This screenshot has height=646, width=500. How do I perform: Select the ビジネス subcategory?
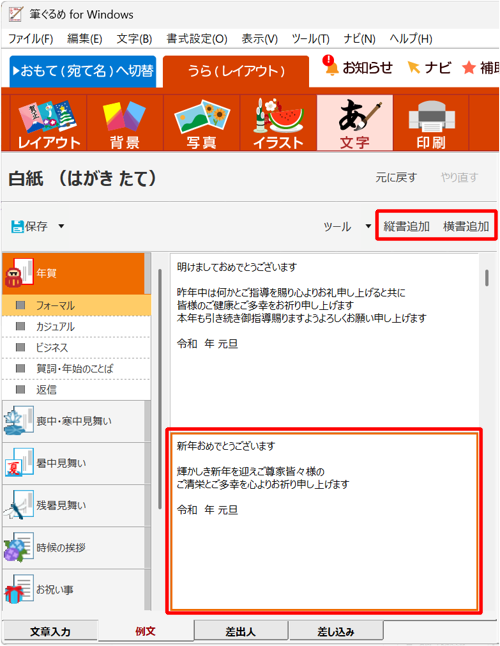[76, 347]
